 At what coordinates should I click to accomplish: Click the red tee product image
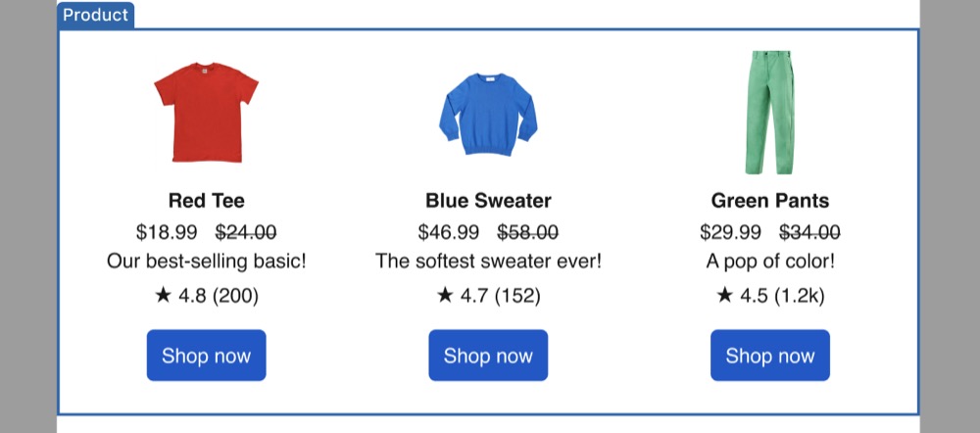pos(206,113)
